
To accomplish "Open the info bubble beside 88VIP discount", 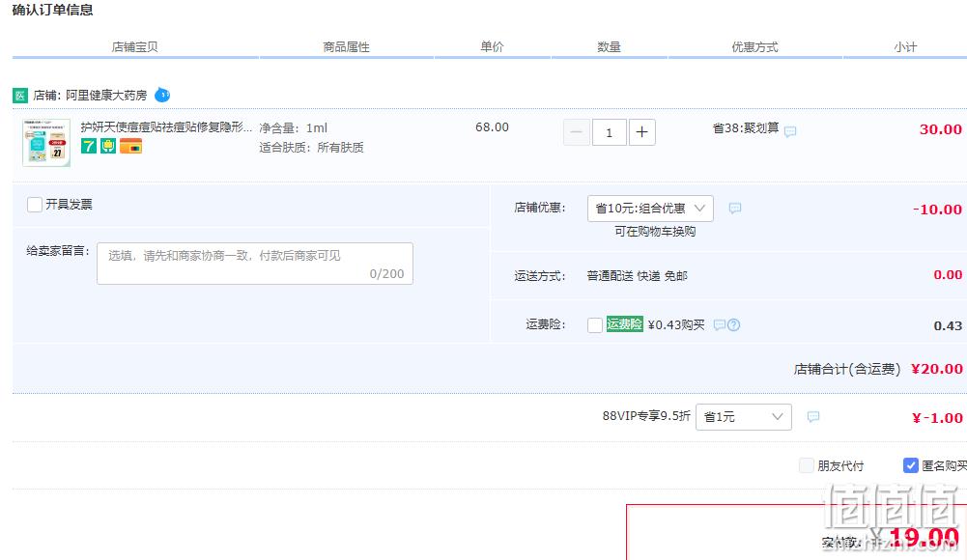I will pos(813,417).
